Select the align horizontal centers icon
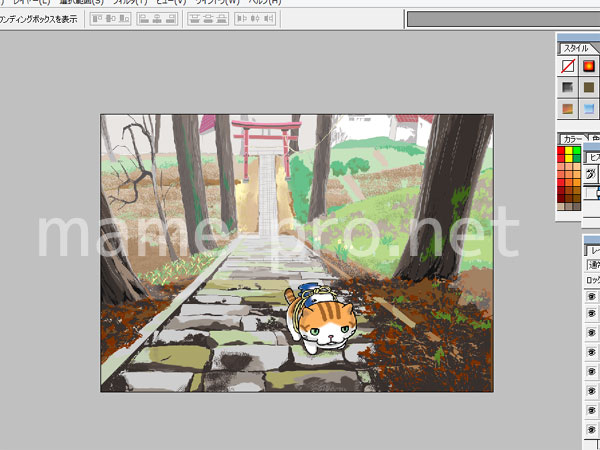Image resolution: width=600 pixels, height=450 pixels. (x=157, y=18)
